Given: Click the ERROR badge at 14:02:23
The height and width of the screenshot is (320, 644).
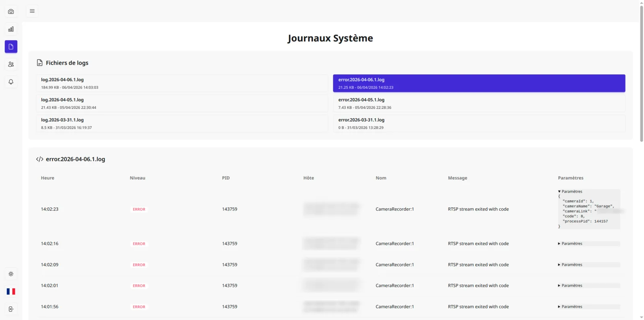Looking at the screenshot, I should pyautogui.click(x=139, y=209).
